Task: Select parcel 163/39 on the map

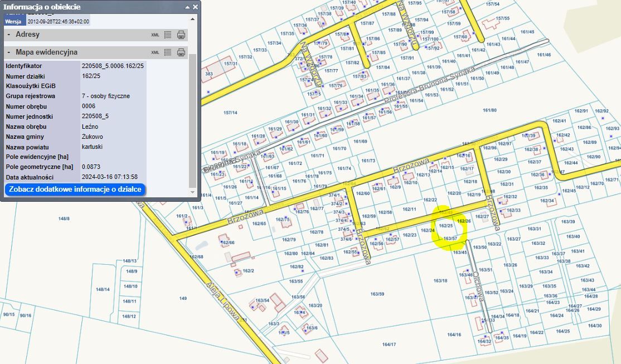Action: pos(568,221)
